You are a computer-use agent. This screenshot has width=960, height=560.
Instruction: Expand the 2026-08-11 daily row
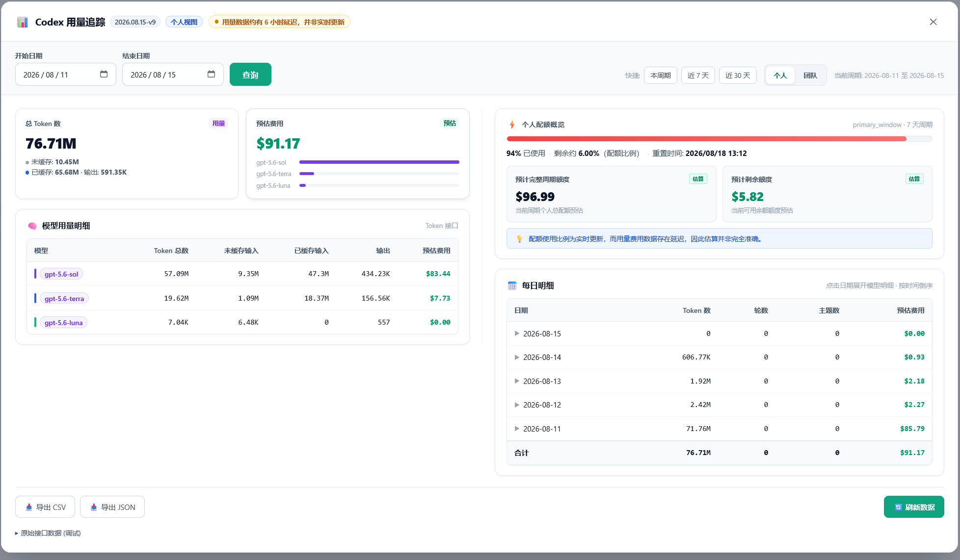720,429
